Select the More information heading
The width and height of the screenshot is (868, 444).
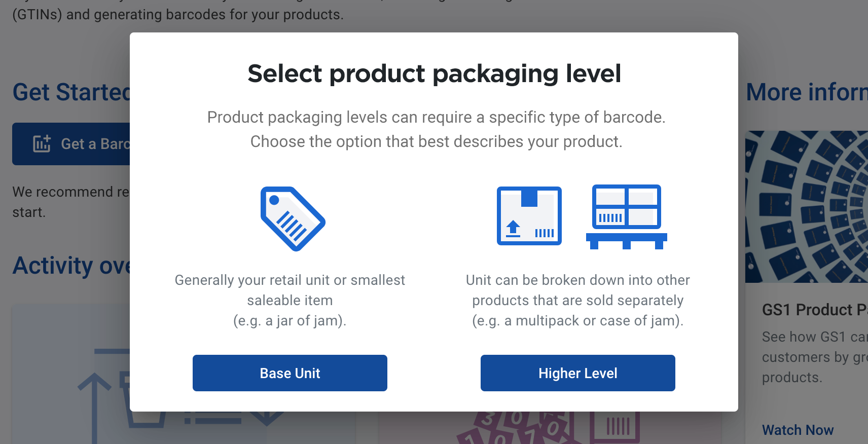click(x=807, y=92)
